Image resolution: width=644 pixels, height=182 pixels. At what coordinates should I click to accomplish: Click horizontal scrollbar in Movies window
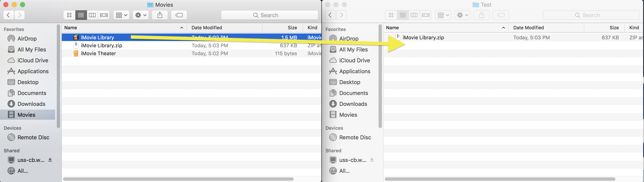(178, 179)
